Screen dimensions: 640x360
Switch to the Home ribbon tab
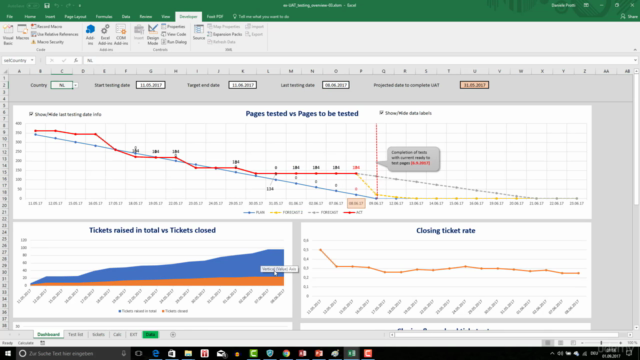30,17
